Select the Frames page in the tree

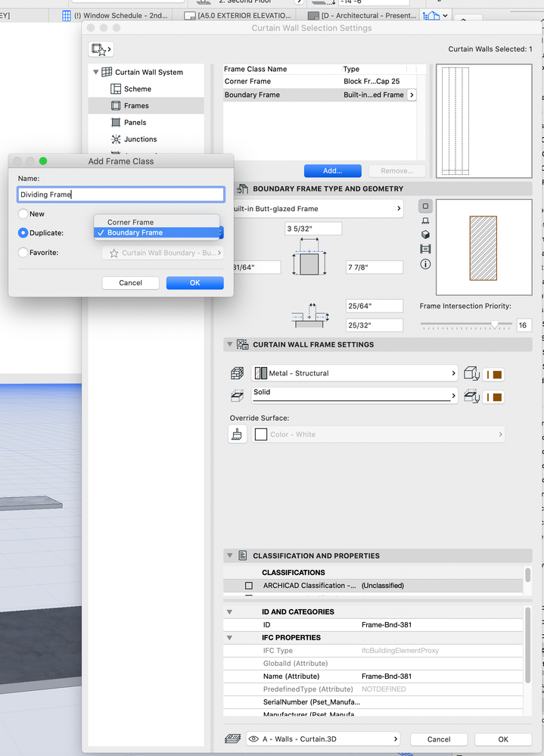pos(146,106)
